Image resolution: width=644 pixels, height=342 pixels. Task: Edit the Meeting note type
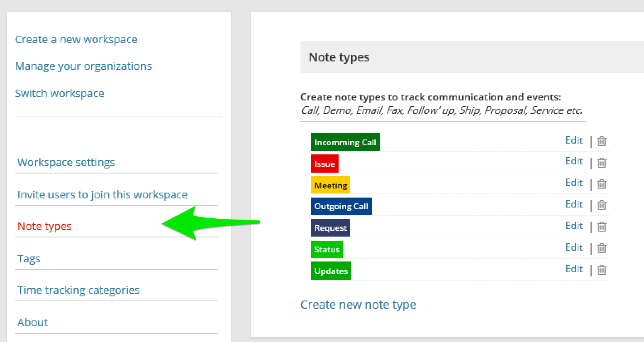pyautogui.click(x=574, y=183)
